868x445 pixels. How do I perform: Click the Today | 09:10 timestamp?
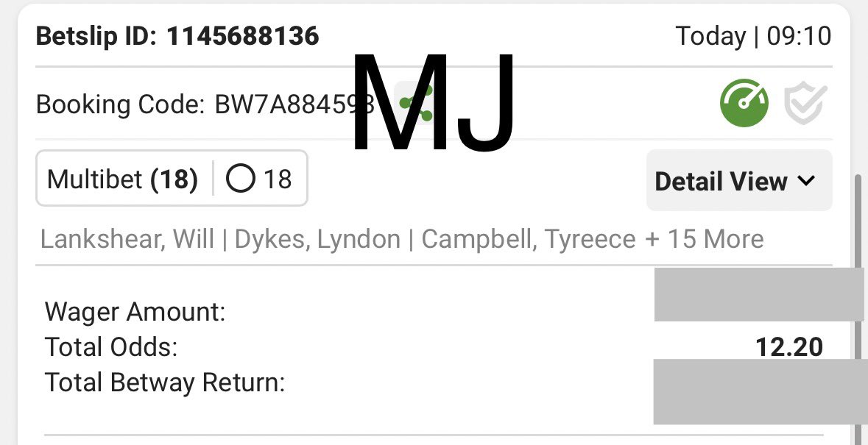[x=753, y=37]
